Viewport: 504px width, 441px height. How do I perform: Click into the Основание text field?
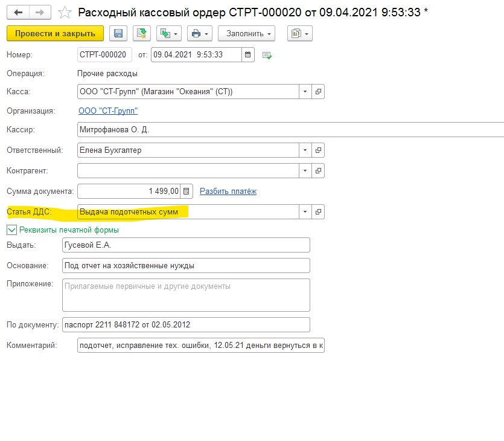click(186, 266)
